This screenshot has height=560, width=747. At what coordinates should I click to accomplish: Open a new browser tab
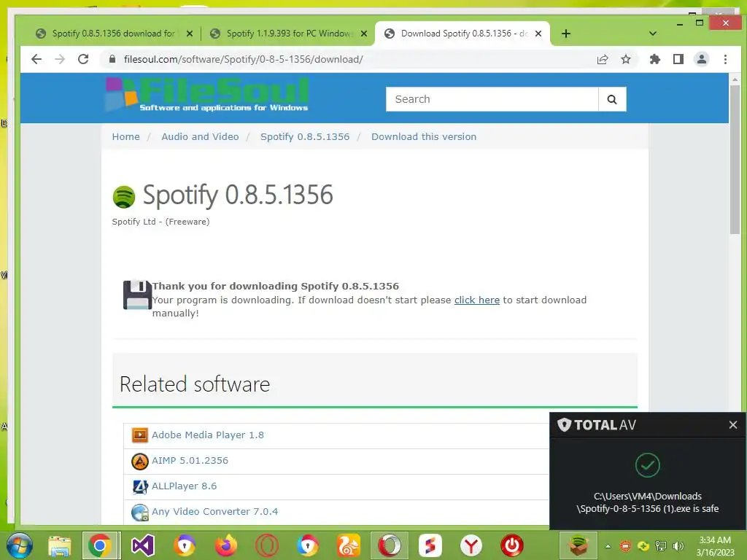tap(566, 34)
